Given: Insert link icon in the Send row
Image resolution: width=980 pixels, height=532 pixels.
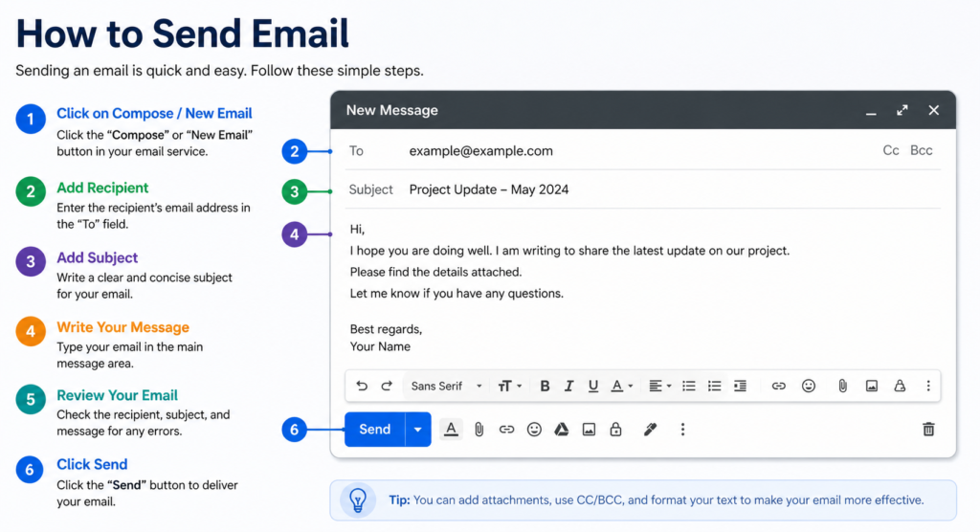Looking at the screenshot, I should [506, 430].
